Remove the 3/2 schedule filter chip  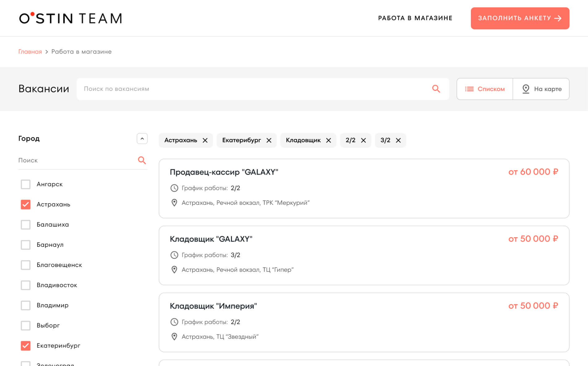398,140
